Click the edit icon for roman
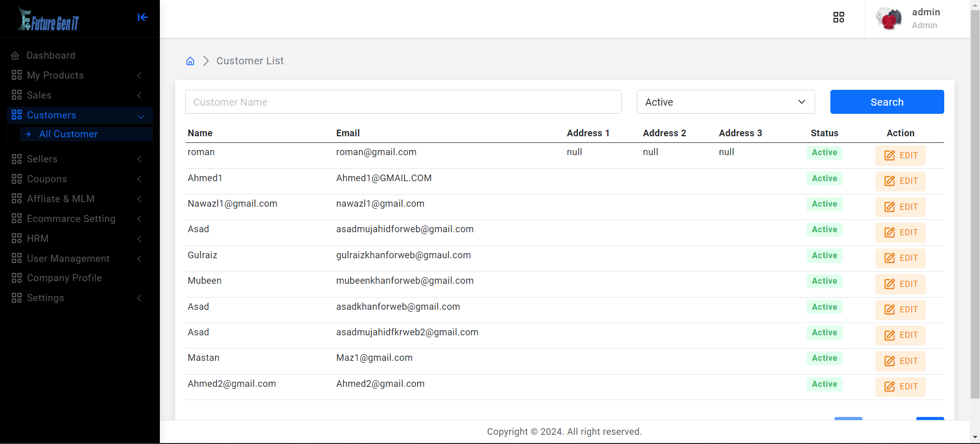Viewport: 980px width, 444px height. pyautogui.click(x=890, y=156)
